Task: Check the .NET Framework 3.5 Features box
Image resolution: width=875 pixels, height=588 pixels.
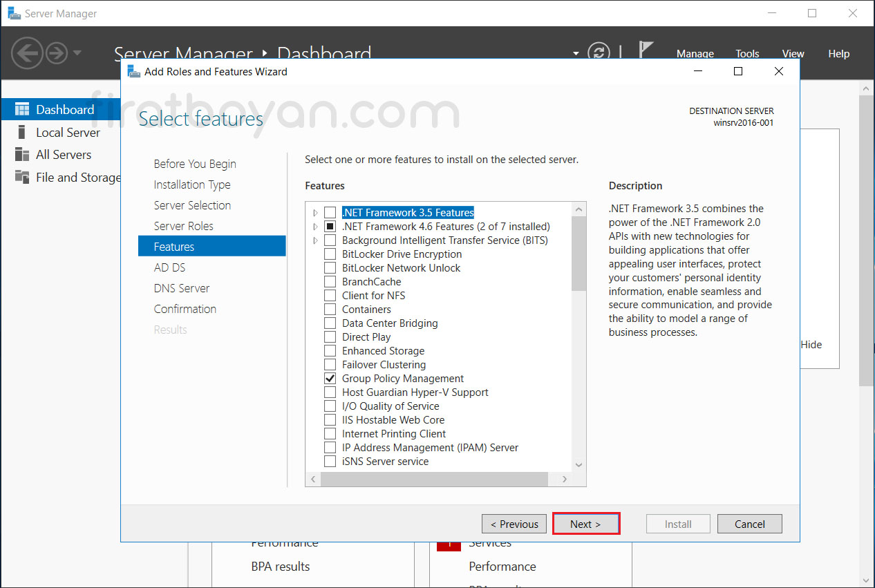Action: [x=330, y=213]
